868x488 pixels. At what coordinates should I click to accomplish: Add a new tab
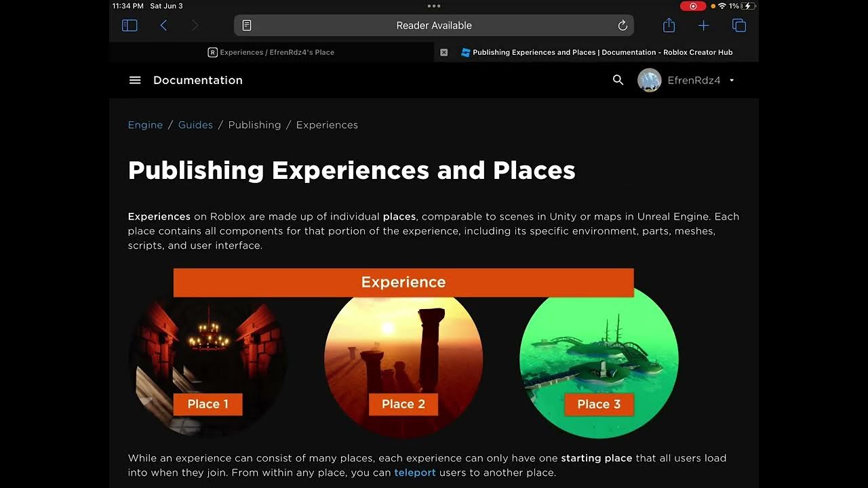point(704,25)
